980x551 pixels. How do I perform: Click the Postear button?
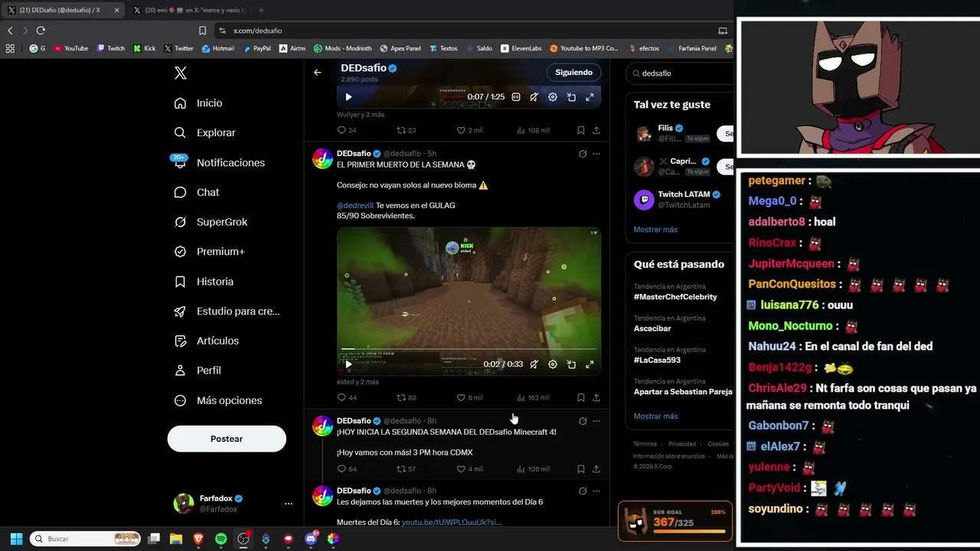[x=227, y=439]
